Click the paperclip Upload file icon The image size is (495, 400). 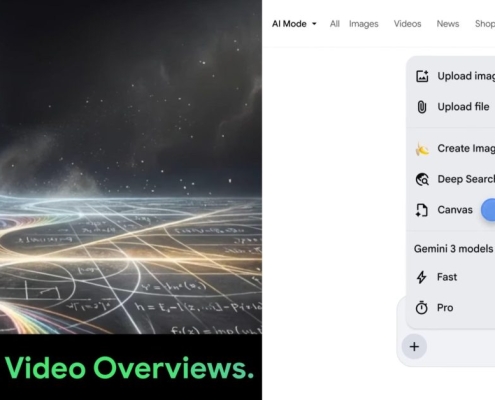tap(422, 107)
